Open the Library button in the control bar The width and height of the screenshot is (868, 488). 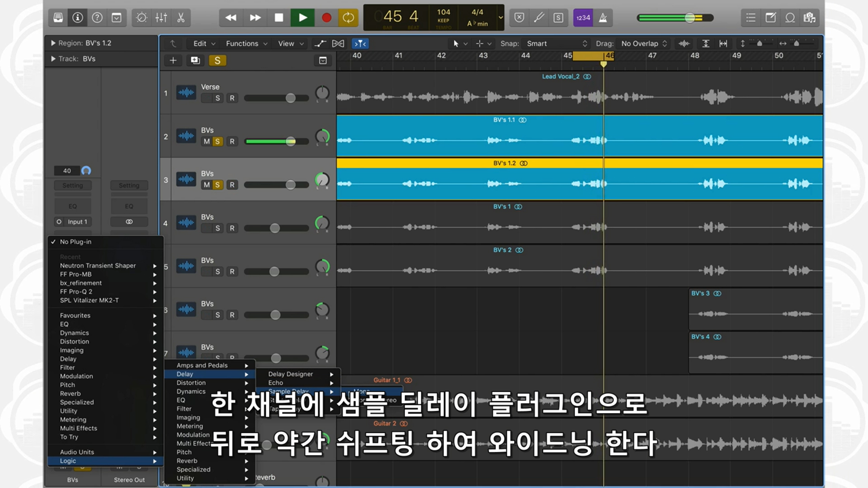58,18
